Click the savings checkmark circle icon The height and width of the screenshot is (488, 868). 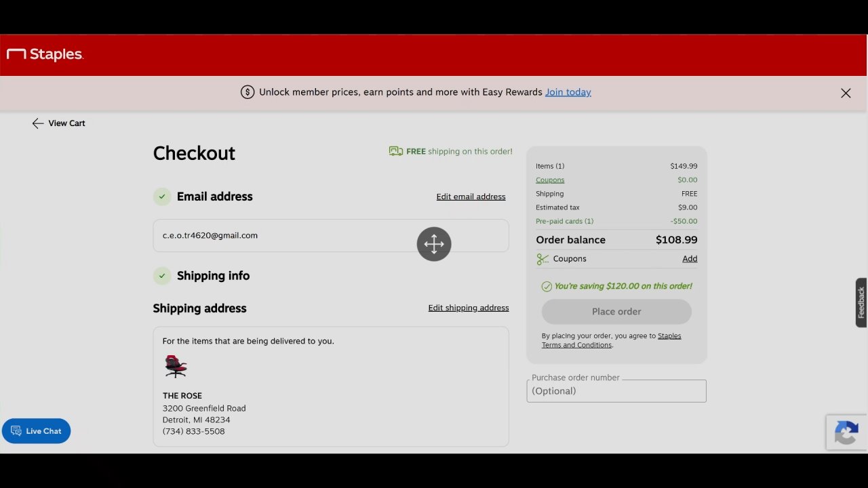(x=547, y=287)
